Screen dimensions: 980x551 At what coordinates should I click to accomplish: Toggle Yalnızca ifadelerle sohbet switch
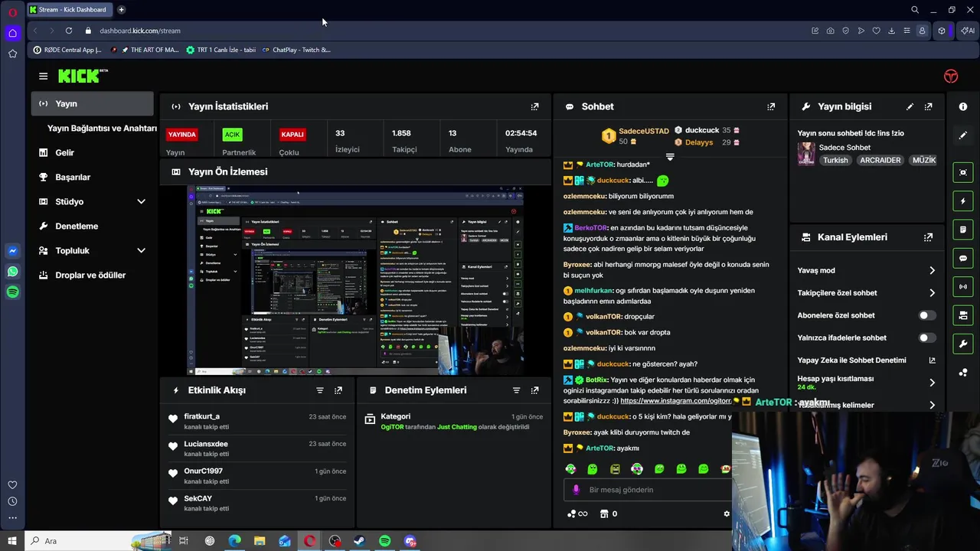pyautogui.click(x=926, y=337)
